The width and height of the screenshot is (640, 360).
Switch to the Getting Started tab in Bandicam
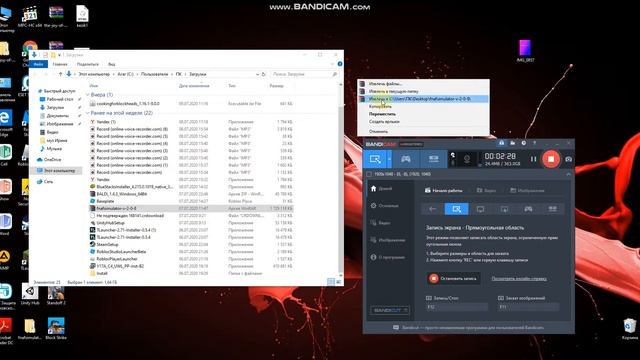click(x=443, y=191)
